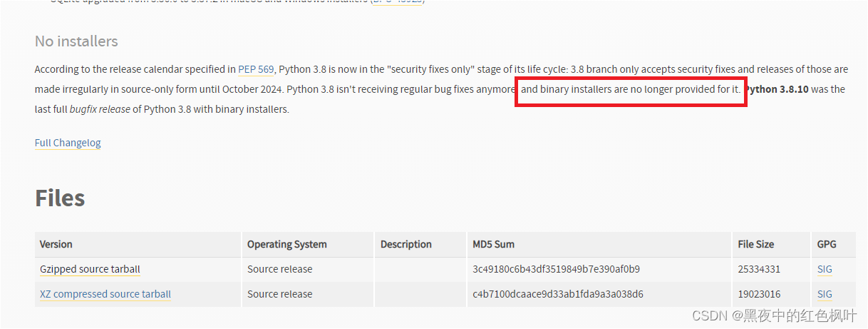Open the PEP 569 link
The width and height of the screenshot is (868, 329).
tap(256, 69)
